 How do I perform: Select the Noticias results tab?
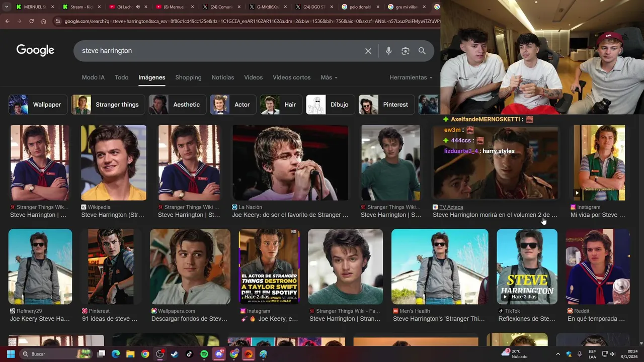[x=223, y=77]
